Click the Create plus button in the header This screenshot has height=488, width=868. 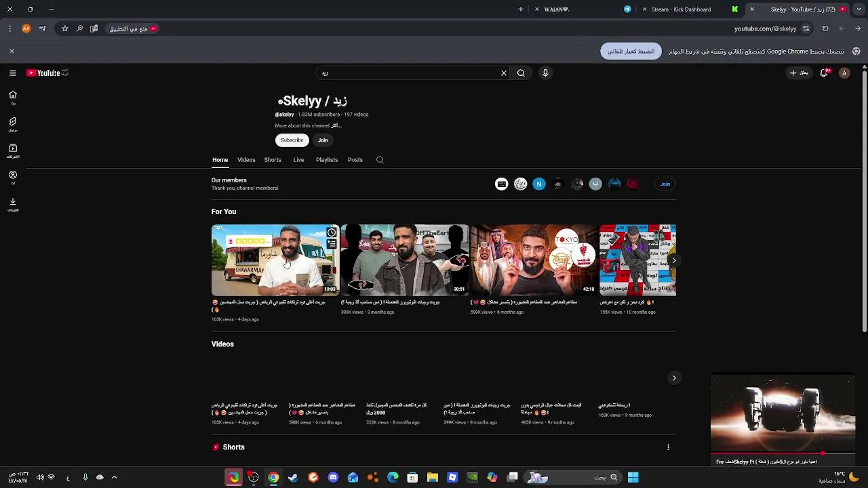799,73
